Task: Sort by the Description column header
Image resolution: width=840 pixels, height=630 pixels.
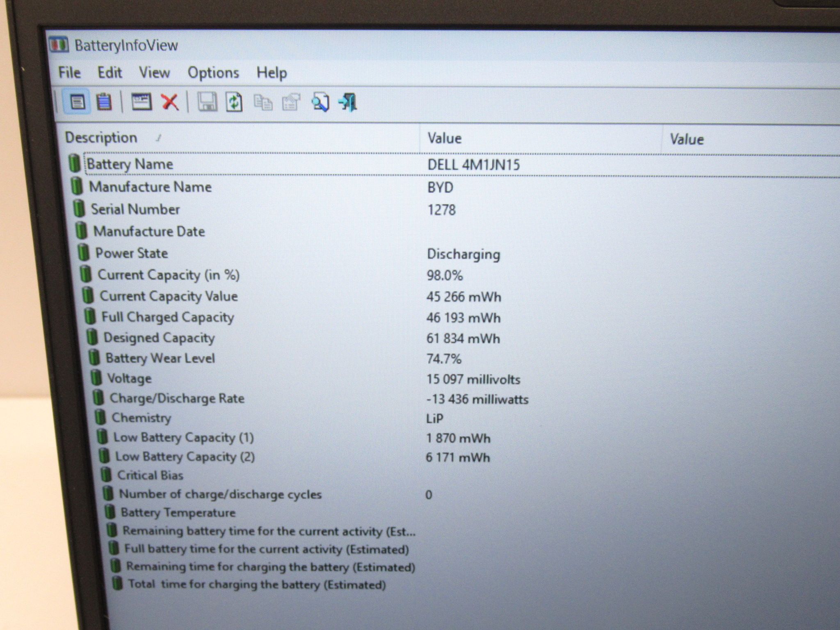Action: 237,138
